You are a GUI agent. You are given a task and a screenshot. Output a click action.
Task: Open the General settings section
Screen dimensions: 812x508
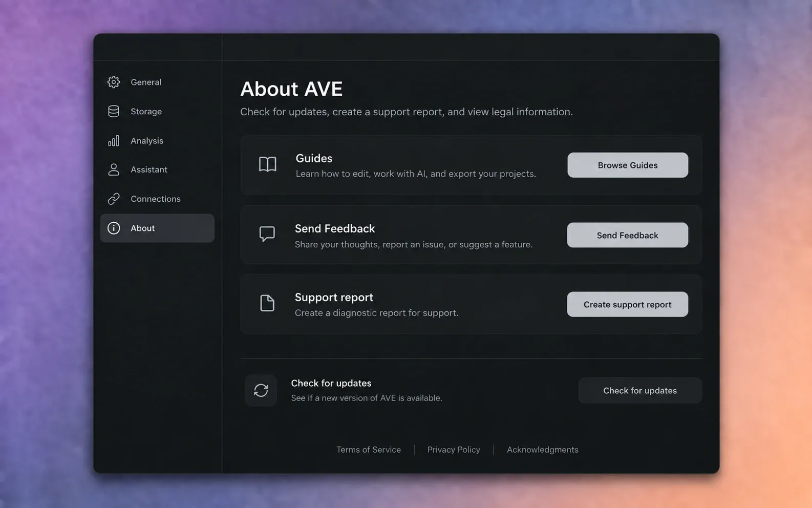click(157, 82)
